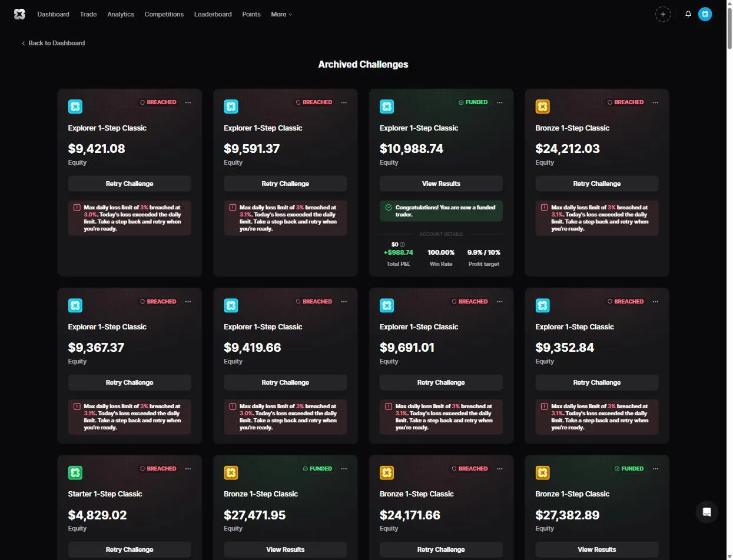Click Explorer badge icon on $9,691.01 card
733x560 pixels.
387,305
